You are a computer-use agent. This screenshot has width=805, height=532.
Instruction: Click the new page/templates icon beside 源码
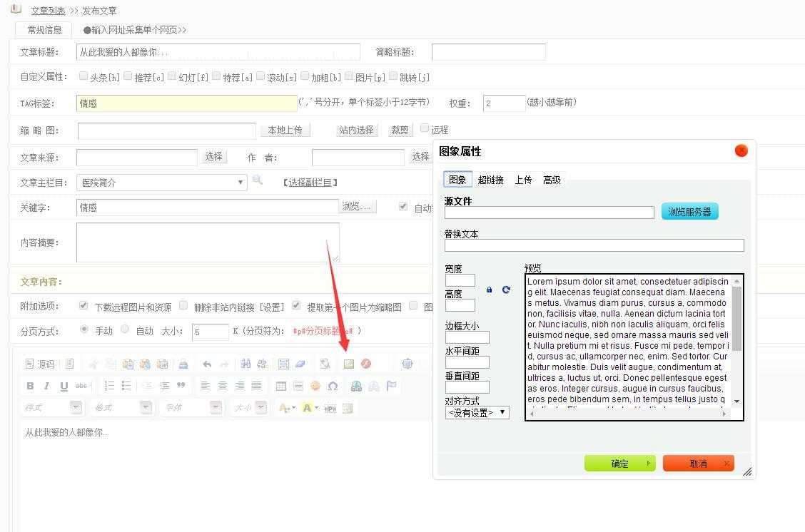(x=69, y=364)
